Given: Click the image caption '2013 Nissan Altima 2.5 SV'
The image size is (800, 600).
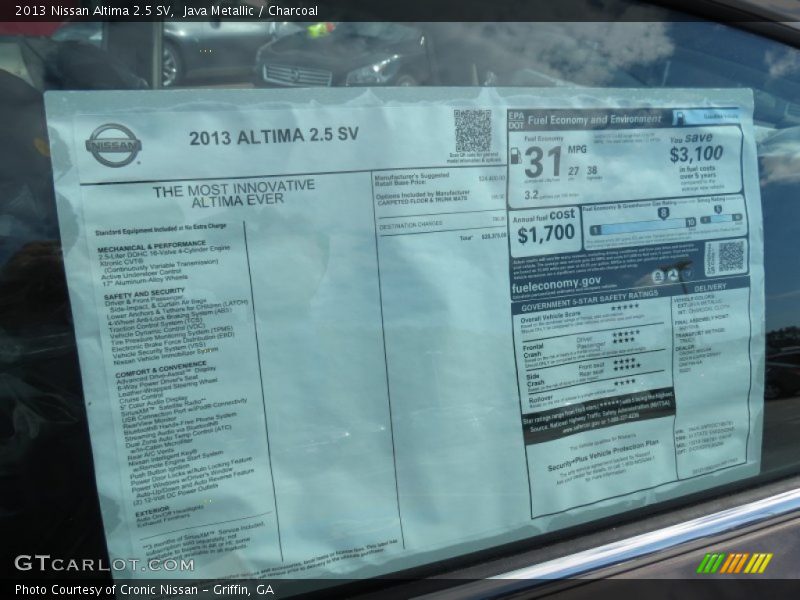Looking at the screenshot, I should click(x=93, y=10).
